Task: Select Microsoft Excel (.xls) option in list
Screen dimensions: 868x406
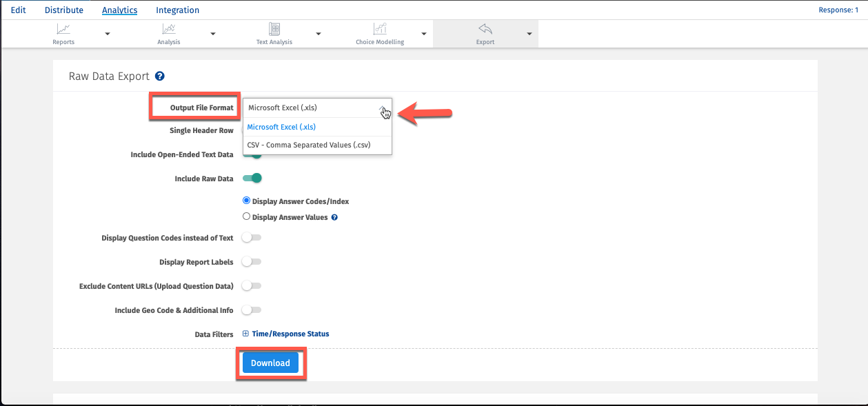Action: [317, 127]
